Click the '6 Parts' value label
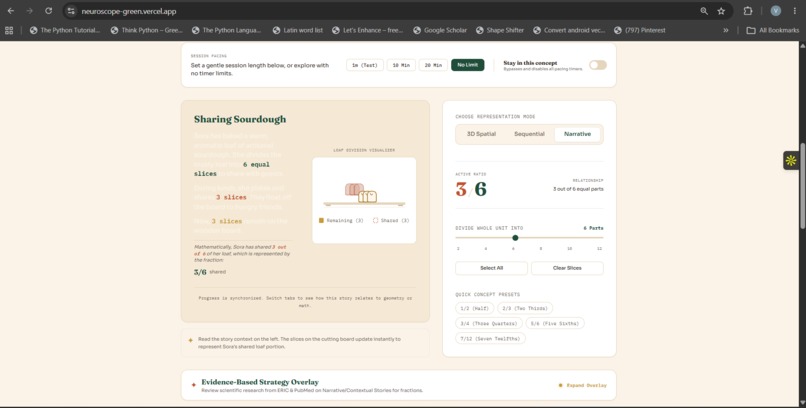The image size is (806, 408). [x=593, y=228]
